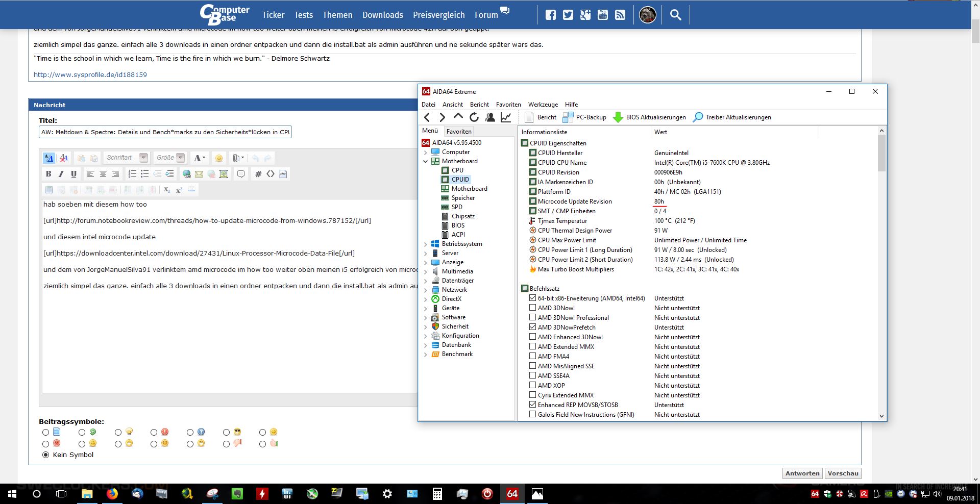Go back with AIDA64 back arrow
The width and height of the screenshot is (980, 504).
[427, 117]
